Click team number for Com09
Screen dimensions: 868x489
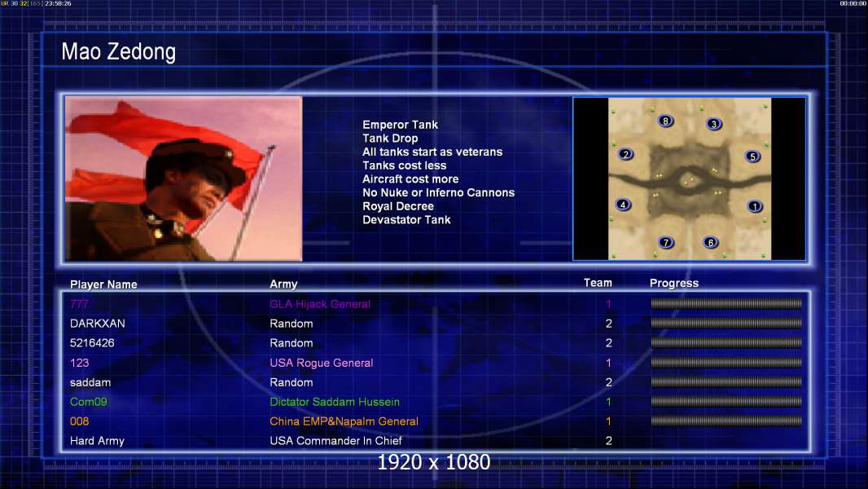[608, 402]
